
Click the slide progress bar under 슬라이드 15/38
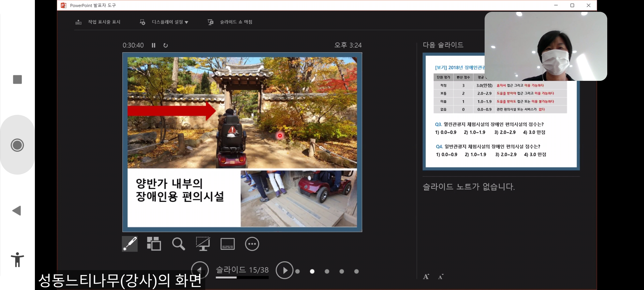click(x=242, y=278)
